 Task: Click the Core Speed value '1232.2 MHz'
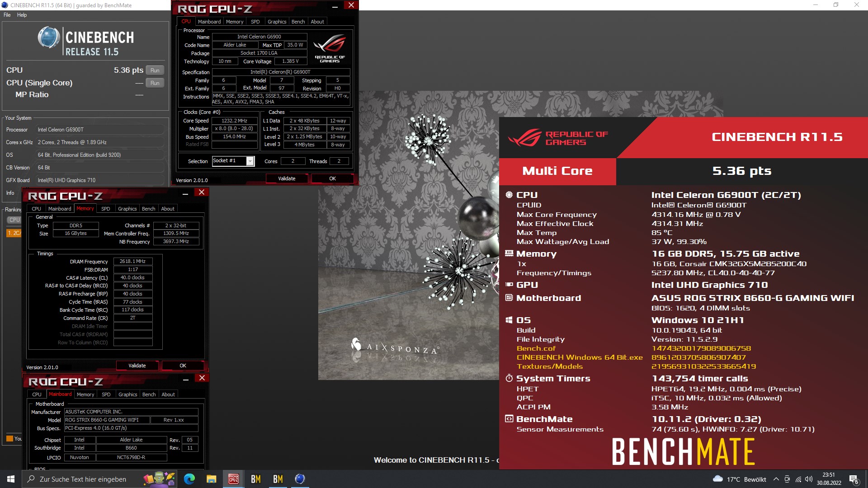click(234, 121)
